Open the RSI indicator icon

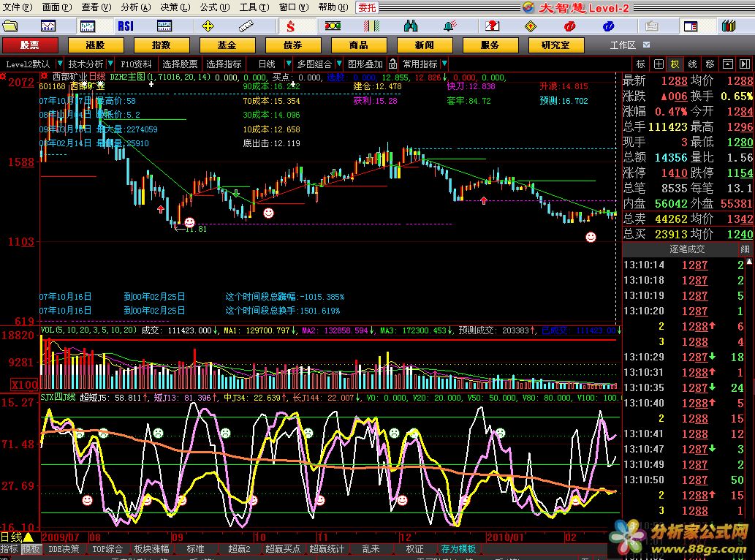coord(126,26)
